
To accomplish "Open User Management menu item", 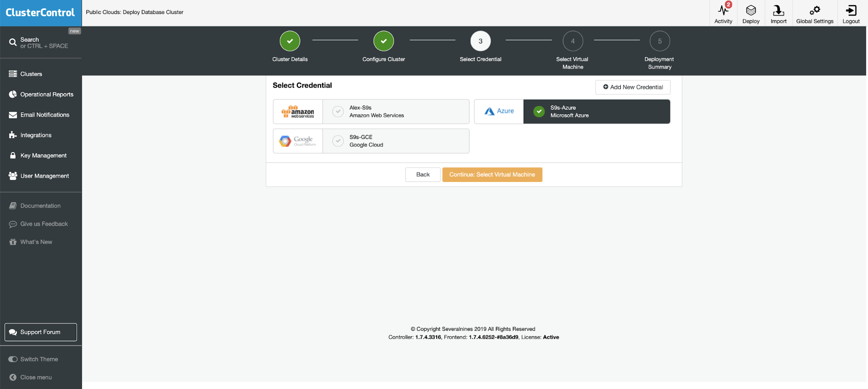I will tap(45, 176).
